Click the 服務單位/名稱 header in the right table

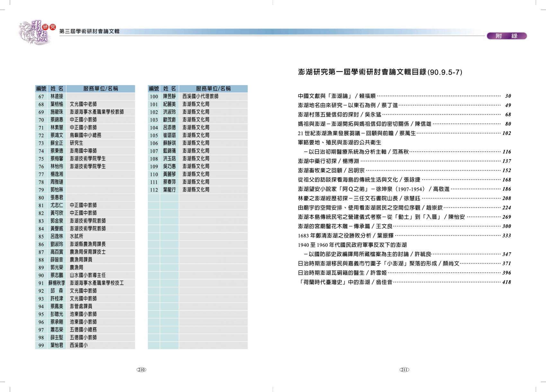213,89
